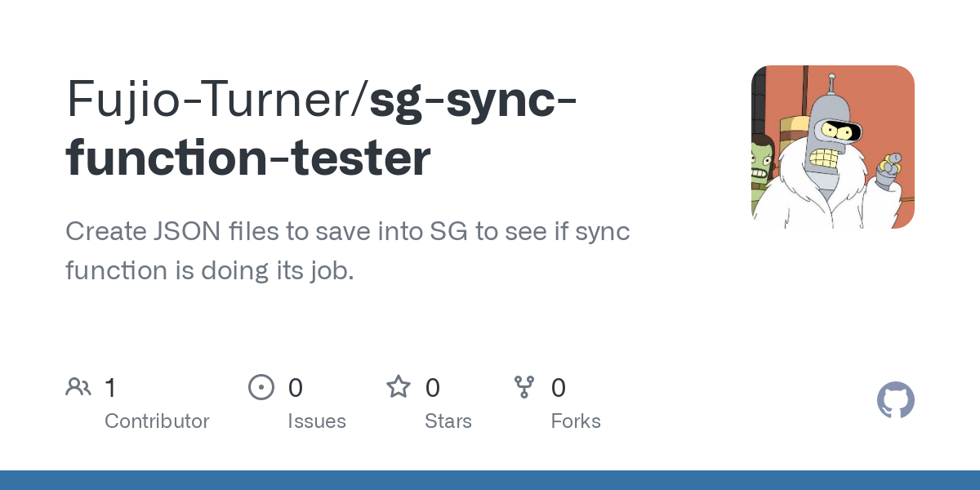980x490 pixels.
Task: Click the forks count of 0
Action: tap(559, 387)
